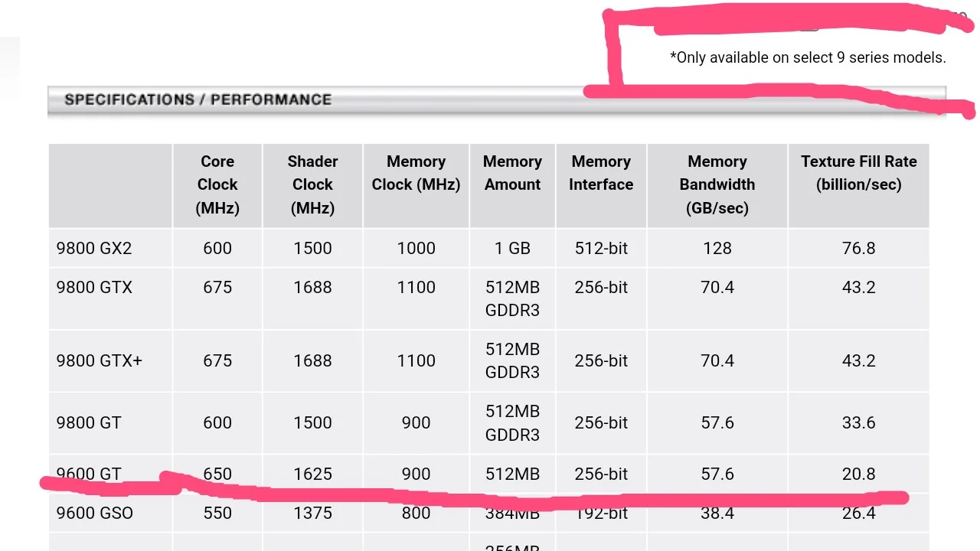This screenshot has height=551, width=980.
Task: Click the "Texture Fill Rate (billion/sec)" header
Action: point(859,173)
